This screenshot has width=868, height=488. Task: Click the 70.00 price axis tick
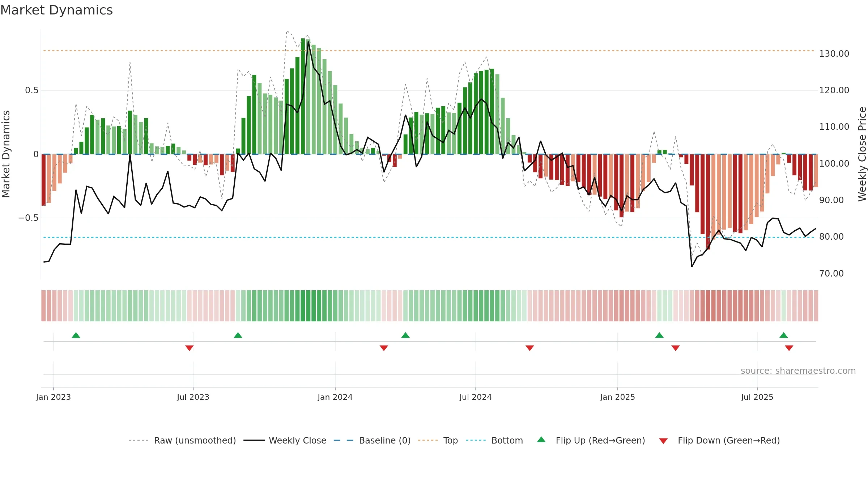[832, 274]
